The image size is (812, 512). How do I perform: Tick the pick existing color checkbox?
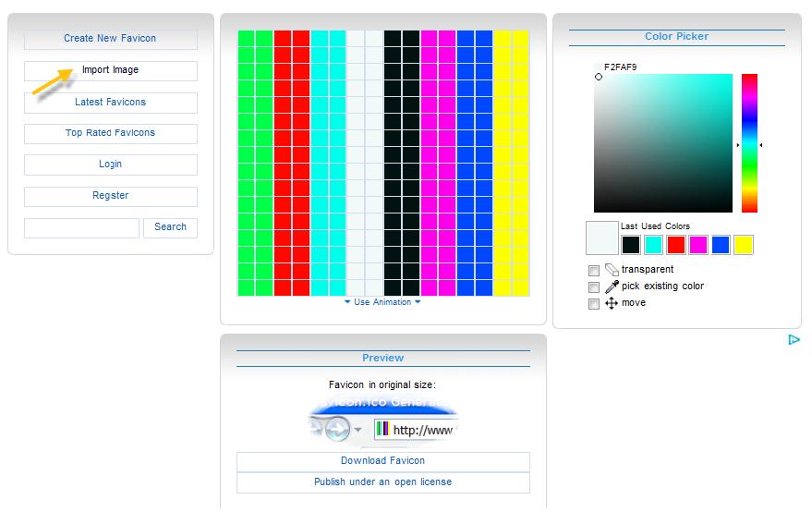(x=594, y=287)
